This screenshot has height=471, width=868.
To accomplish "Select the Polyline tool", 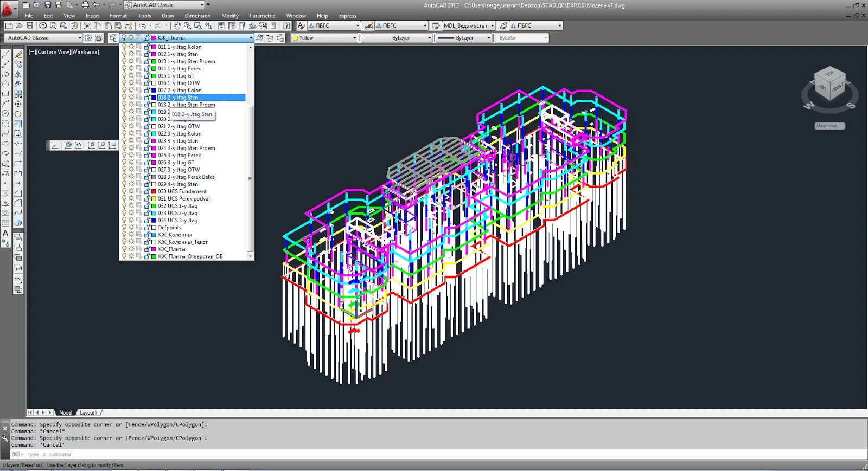I will click(5, 74).
